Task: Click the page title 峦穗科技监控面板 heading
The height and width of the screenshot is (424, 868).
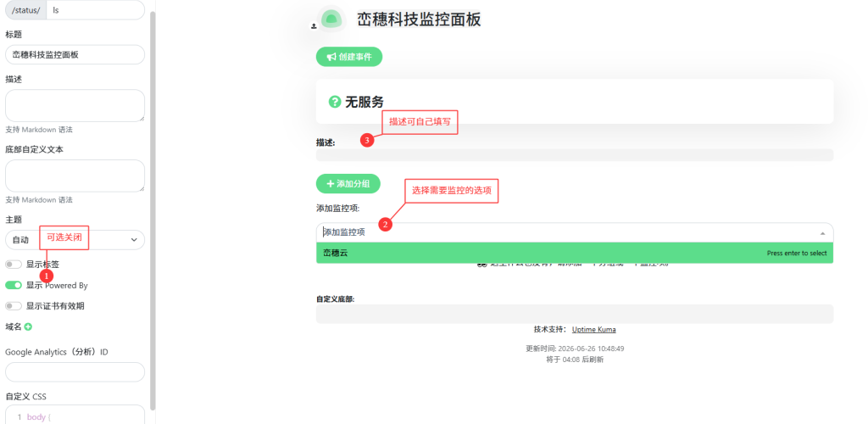Action: (419, 20)
